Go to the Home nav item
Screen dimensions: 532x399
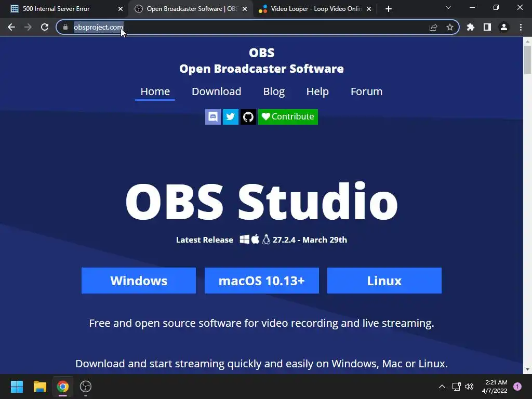[155, 91]
